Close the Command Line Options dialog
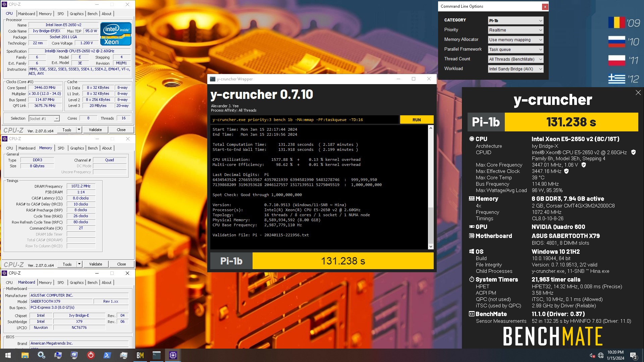 545,6
